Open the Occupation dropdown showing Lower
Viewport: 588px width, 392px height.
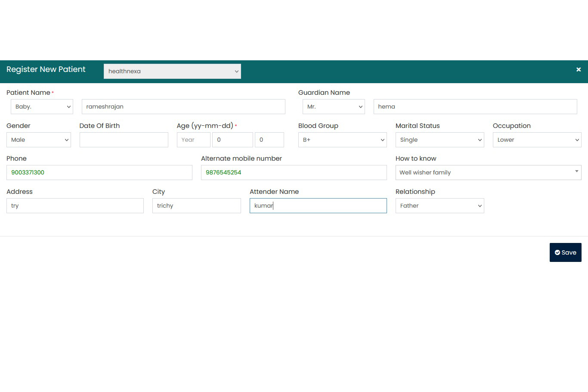point(537,140)
